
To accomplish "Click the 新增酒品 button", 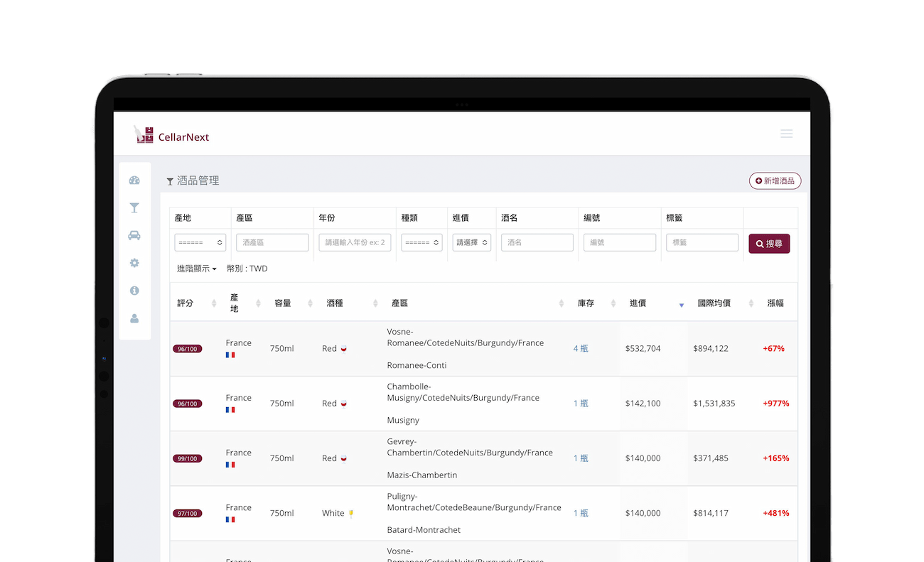I will point(775,180).
